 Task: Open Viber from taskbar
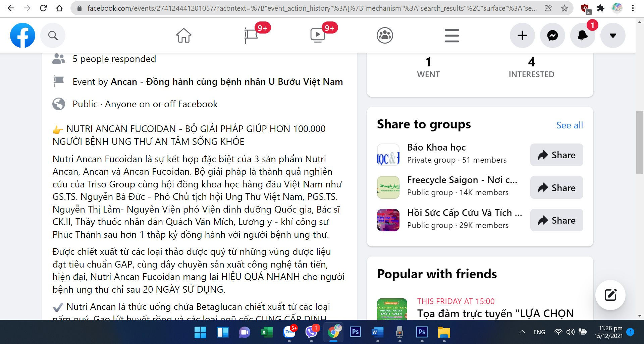(x=311, y=332)
